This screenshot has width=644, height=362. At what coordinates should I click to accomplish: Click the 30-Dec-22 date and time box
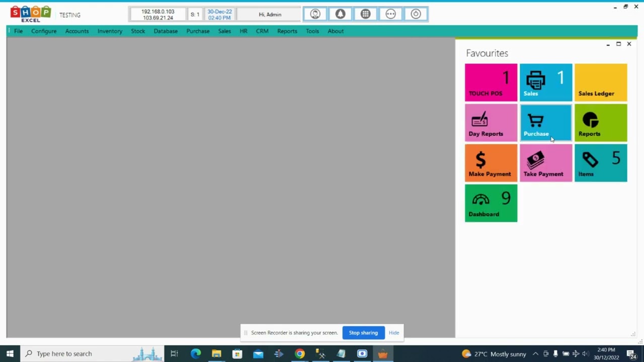(219, 15)
